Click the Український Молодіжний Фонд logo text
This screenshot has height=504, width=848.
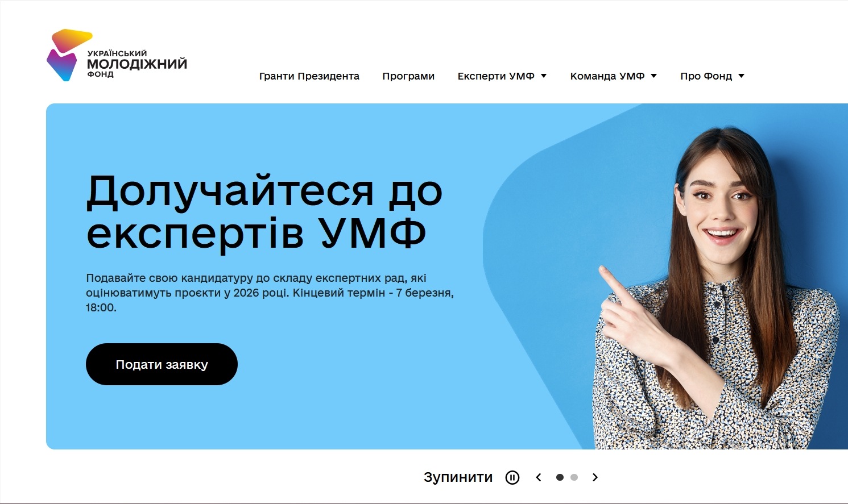(137, 64)
